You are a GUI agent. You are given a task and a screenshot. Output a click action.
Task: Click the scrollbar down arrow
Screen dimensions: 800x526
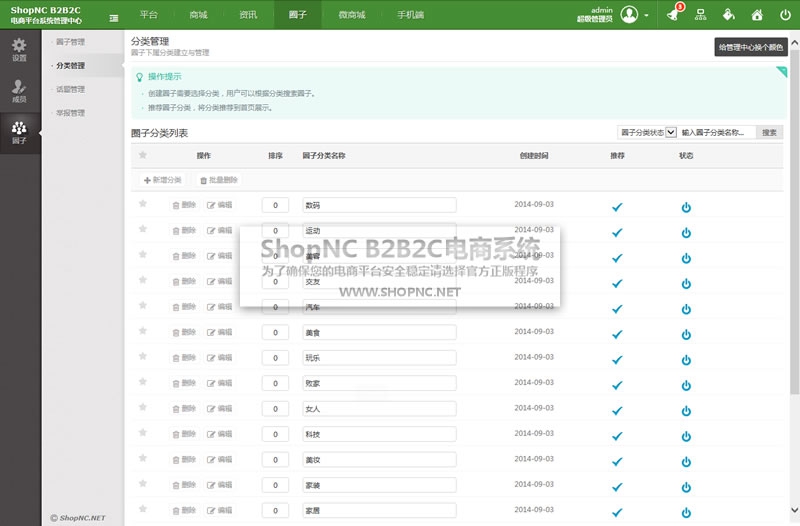795,509
